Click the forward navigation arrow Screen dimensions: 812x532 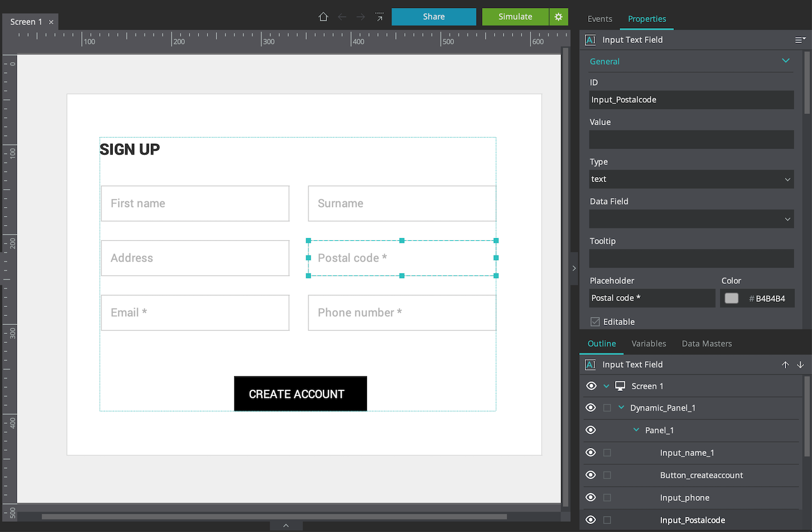(x=360, y=17)
